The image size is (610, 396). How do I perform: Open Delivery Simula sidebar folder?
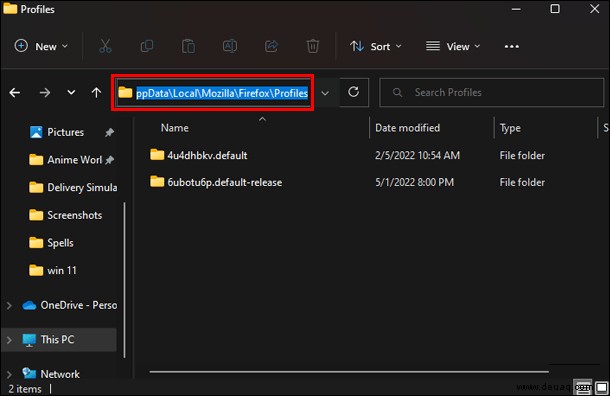[x=82, y=187]
